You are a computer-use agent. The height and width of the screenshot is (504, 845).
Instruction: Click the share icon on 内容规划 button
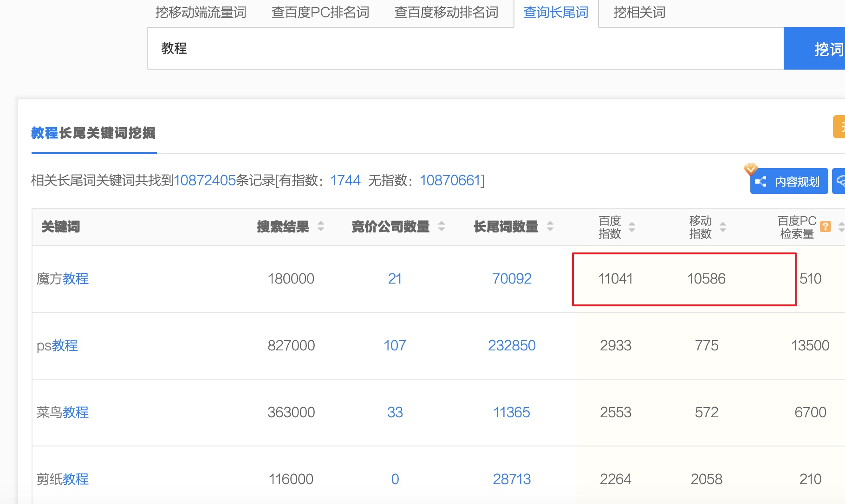[x=760, y=181]
